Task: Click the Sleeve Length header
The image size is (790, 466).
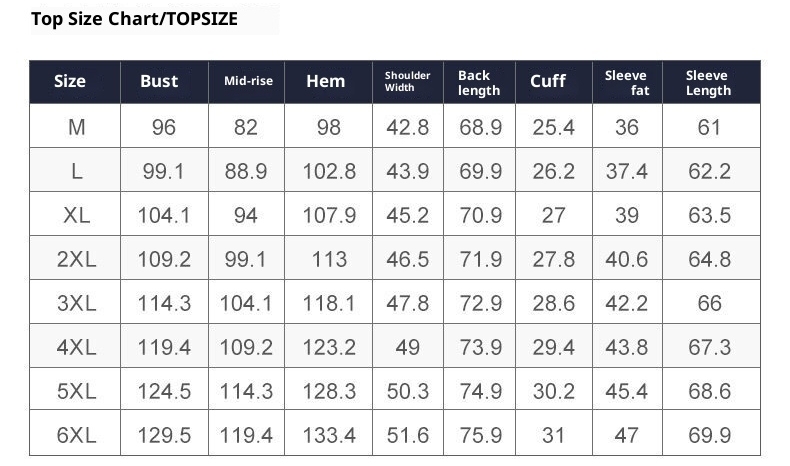Action: click(x=708, y=82)
